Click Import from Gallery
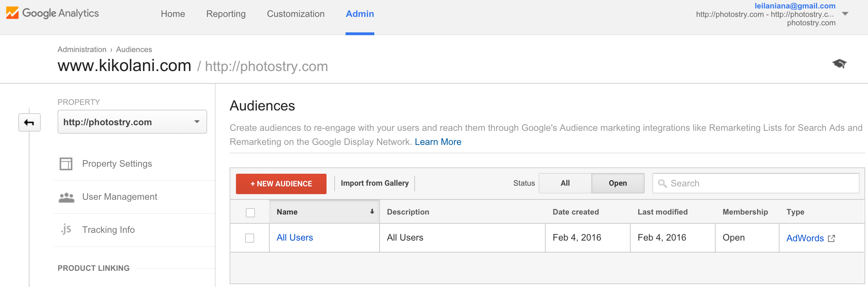Screen dimensions: 868x287 coord(375,183)
